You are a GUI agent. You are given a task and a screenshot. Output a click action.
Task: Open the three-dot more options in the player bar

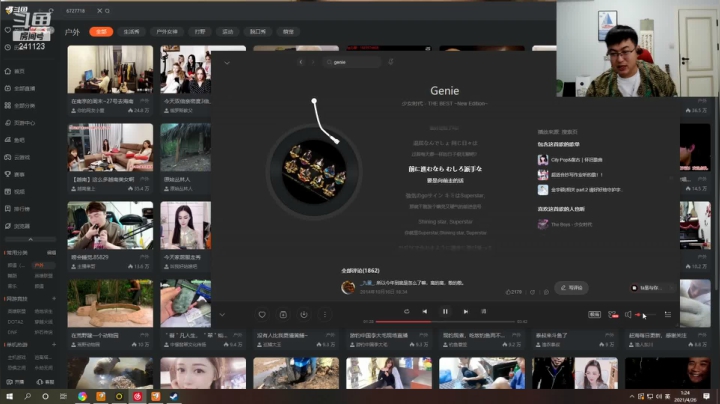[x=325, y=314]
